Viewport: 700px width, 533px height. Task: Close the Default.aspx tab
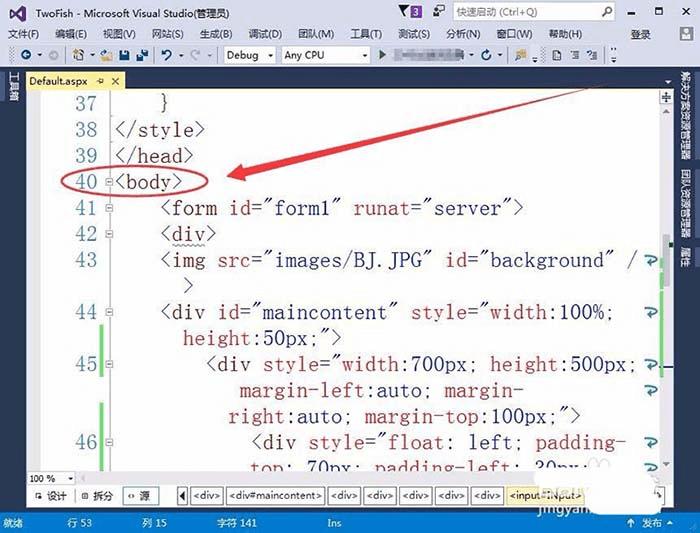pos(115,81)
